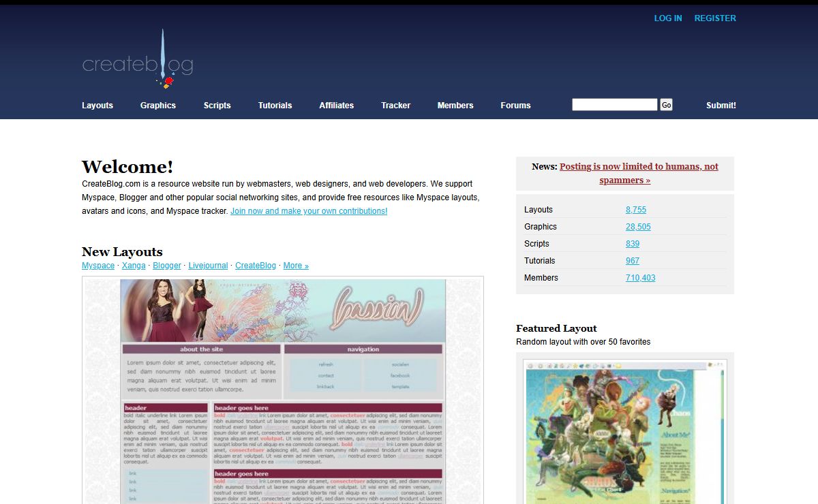Filter new layouts by Xanga
818x504 pixels.
tap(134, 266)
